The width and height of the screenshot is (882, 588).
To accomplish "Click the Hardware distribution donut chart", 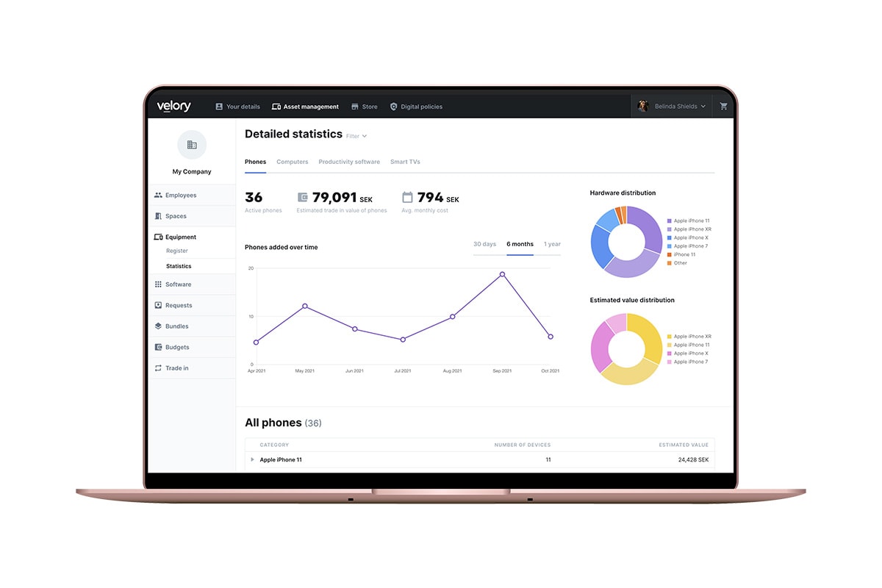I will pos(626,242).
